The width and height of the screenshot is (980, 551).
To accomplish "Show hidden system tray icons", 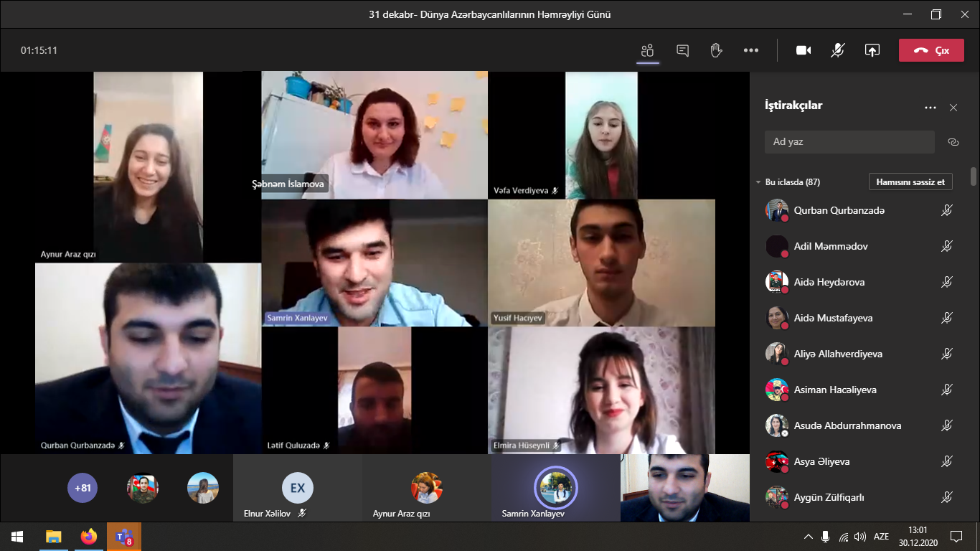I will pos(809,536).
